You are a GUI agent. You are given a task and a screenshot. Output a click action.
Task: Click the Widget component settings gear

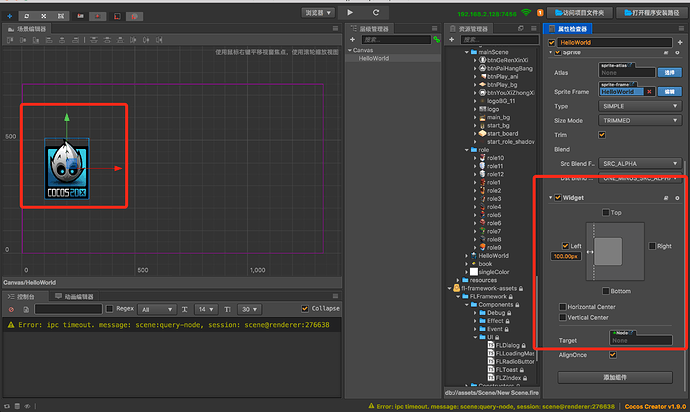point(677,198)
